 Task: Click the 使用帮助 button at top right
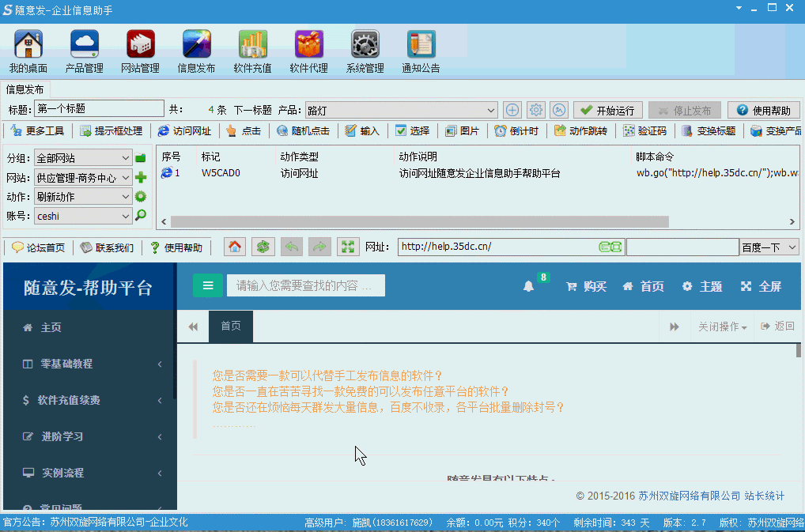click(x=763, y=111)
